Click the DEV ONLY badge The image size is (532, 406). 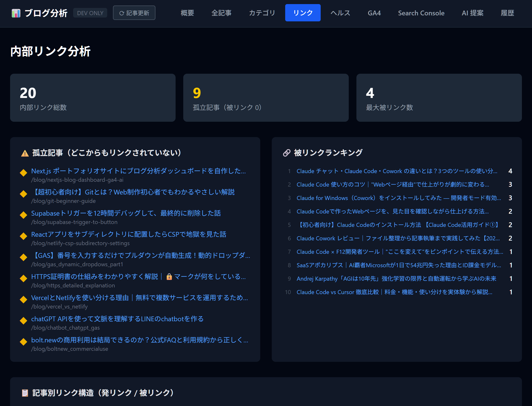[90, 13]
